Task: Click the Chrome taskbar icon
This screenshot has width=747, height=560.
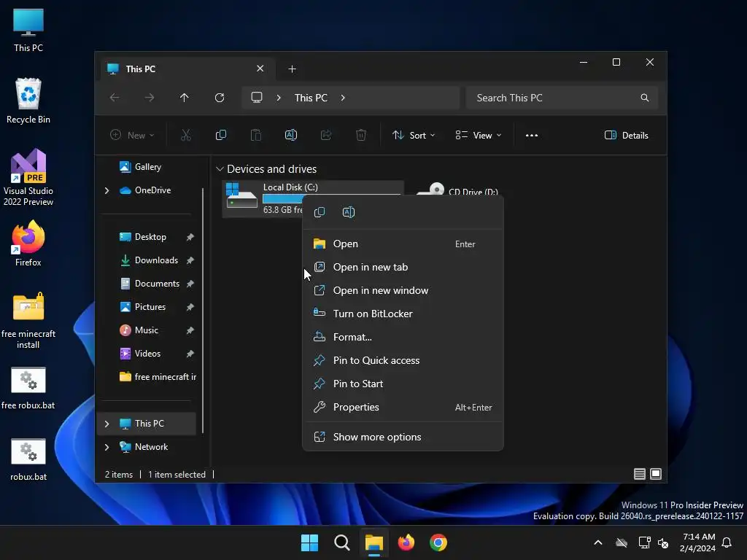Action: 438,542
